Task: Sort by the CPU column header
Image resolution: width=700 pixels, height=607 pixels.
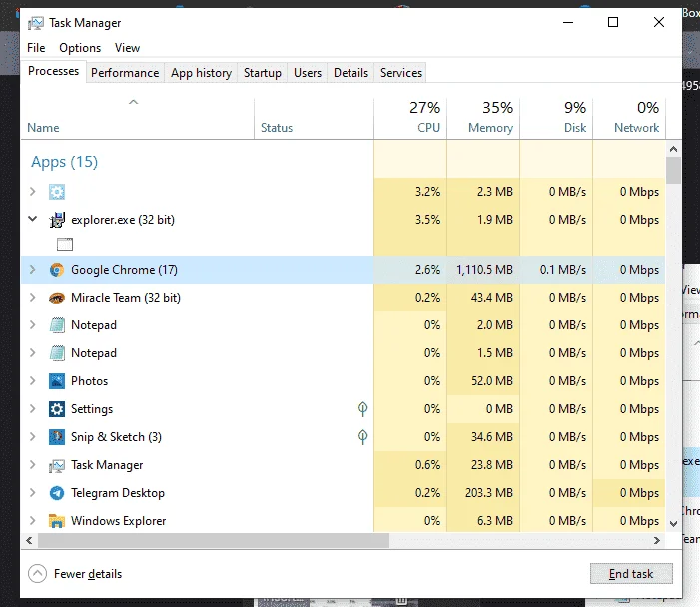Action: coord(410,119)
